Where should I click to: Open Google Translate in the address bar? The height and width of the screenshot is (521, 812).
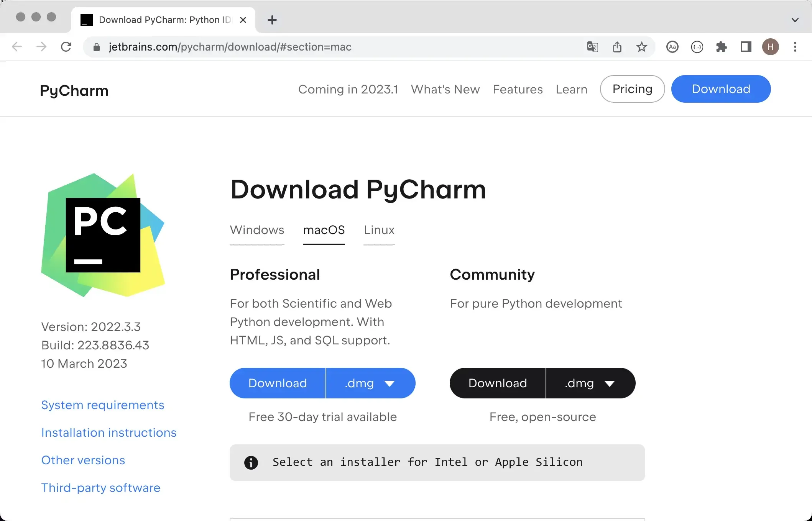point(592,47)
